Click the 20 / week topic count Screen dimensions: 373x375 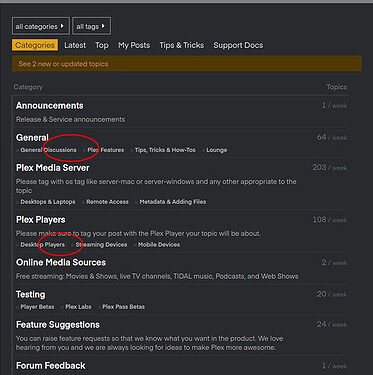332,294
